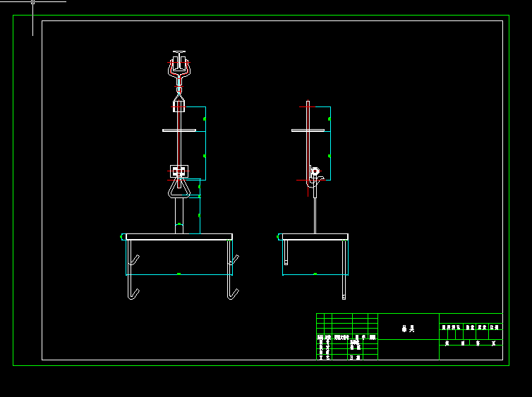Select the hex nut in the right view

315,171
